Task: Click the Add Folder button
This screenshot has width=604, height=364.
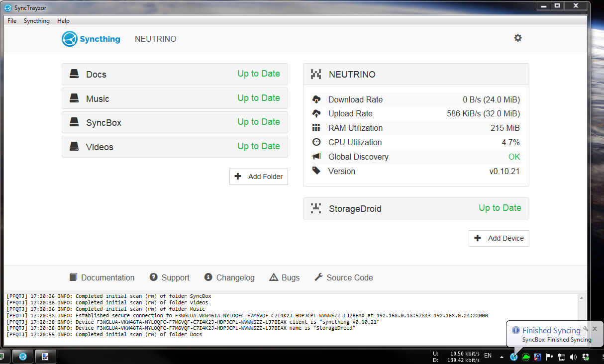Action: [259, 177]
